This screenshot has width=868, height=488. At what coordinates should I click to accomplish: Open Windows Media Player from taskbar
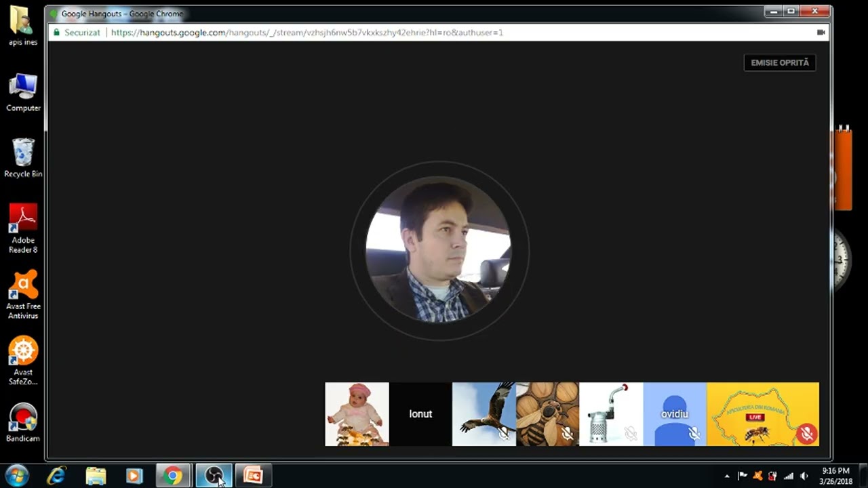pyautogui.click(x=134, y=476)
